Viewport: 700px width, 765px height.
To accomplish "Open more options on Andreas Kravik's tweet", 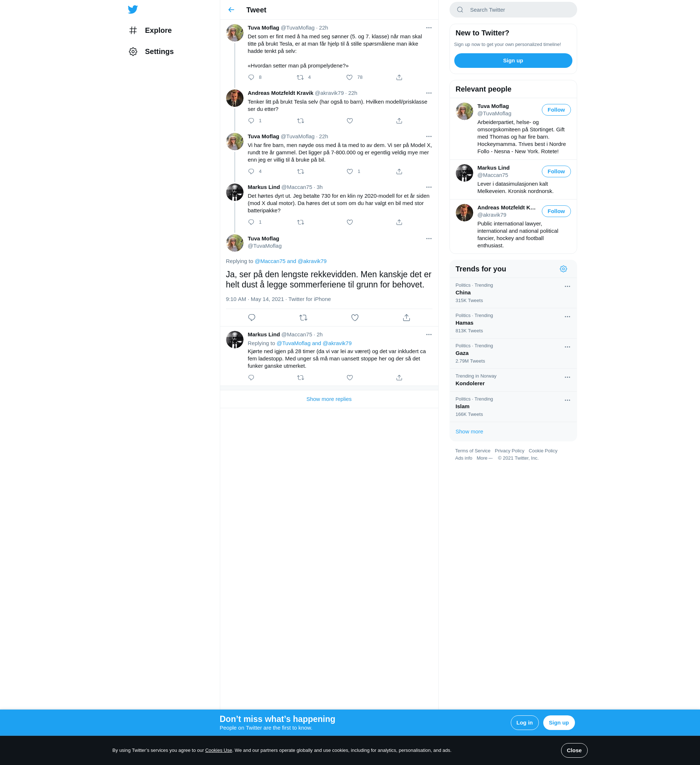I will coord(428,93).
